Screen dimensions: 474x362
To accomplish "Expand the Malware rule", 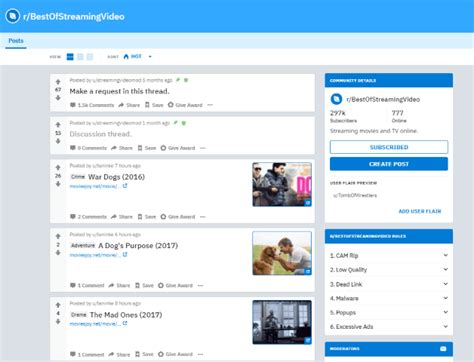I will (389, 298).
